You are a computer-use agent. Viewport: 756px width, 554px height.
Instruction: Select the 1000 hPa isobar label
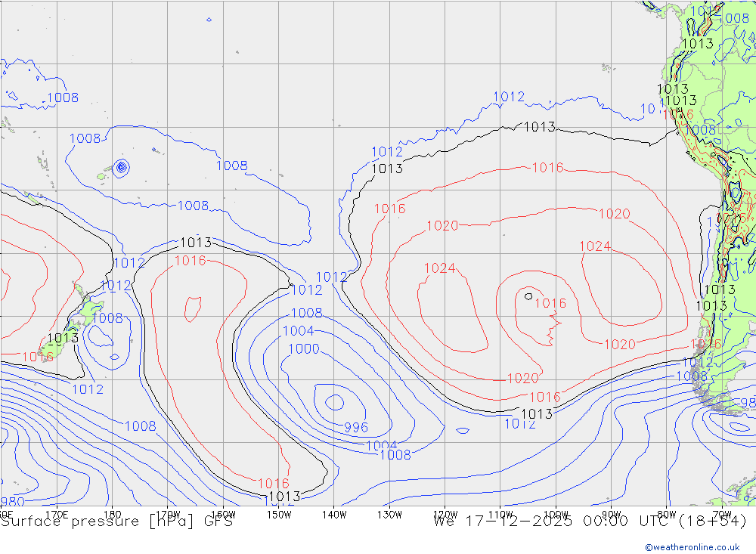(304, 349)
